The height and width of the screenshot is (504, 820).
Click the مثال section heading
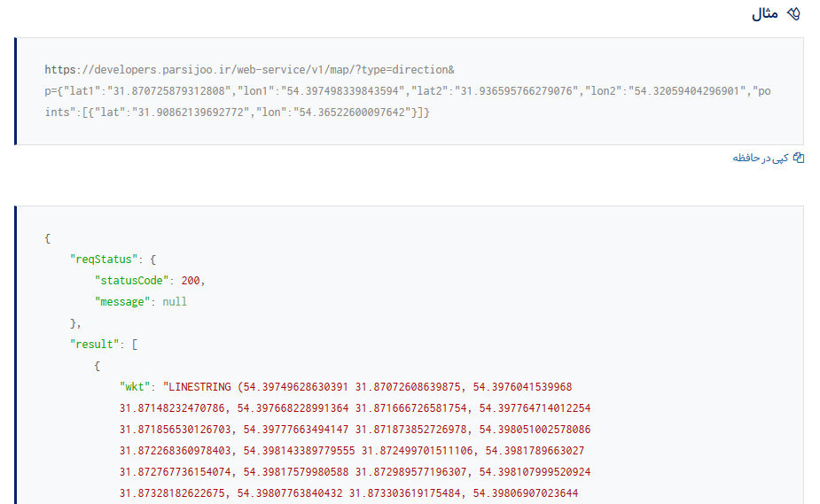coord(765,14)
